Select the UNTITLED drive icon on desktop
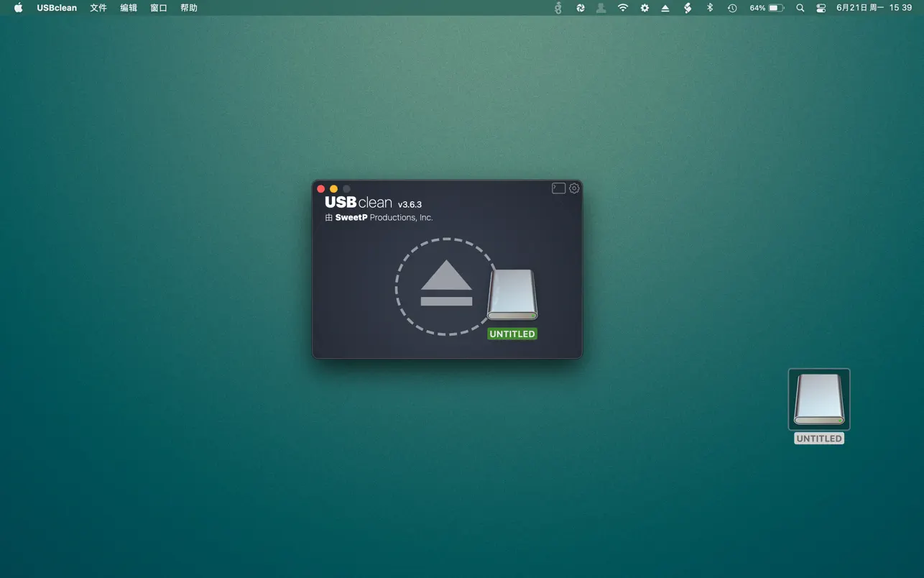The height and width of the screenshot is (578, 924). 819,400
